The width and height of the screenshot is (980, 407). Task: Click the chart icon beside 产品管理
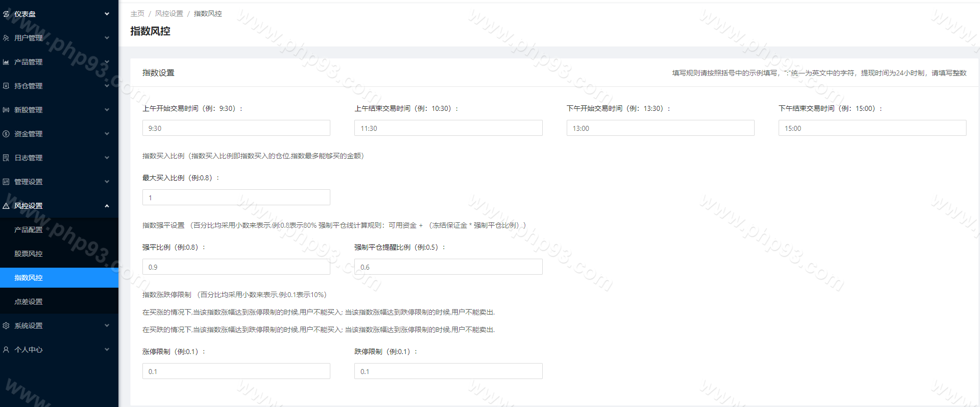(6, 62)
